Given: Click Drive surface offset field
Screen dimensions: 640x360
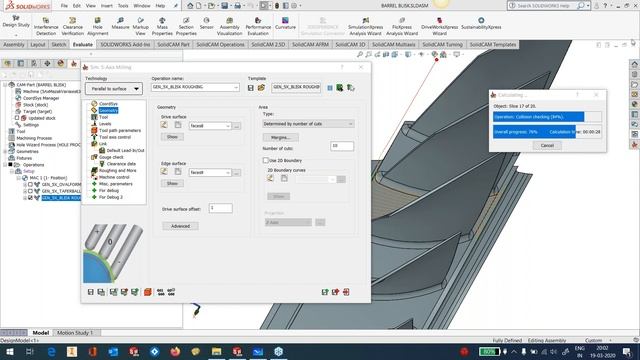Looking at the screenshot, I should point(220,208).
